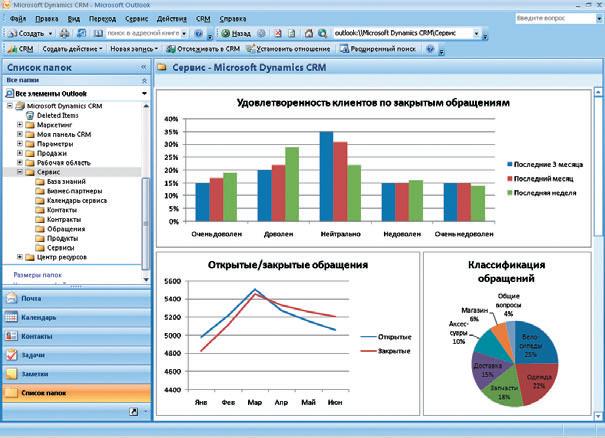Select the Обращения folder
Viewport: 605px width, 438px height.
click(66, 229)
